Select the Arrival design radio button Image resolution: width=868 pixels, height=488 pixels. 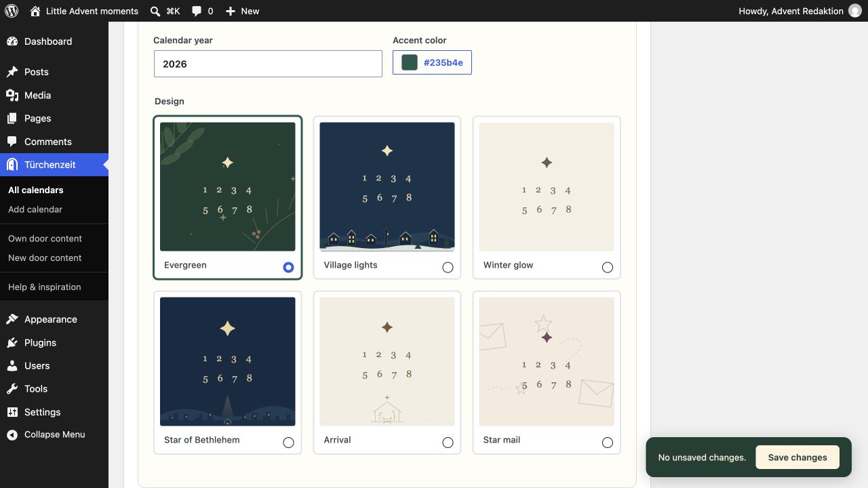click(448, 443)
